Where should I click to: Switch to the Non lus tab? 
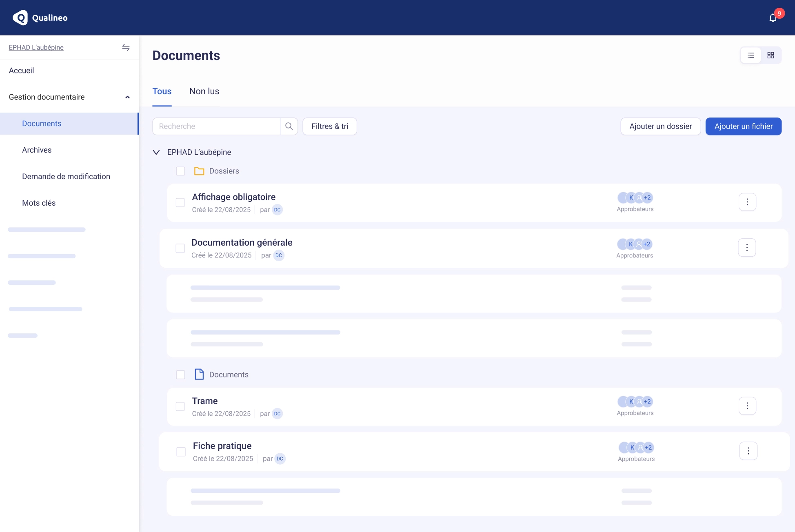point(204,91)
